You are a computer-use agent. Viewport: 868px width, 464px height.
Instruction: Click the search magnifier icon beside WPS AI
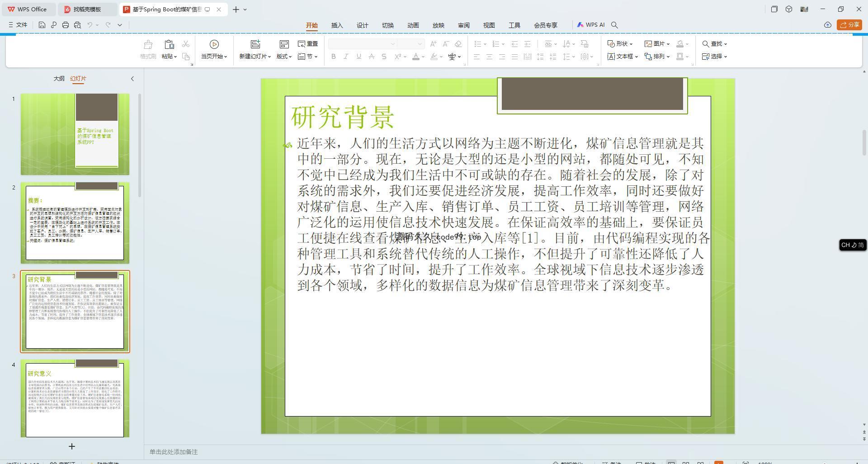[x=615, y=25]
